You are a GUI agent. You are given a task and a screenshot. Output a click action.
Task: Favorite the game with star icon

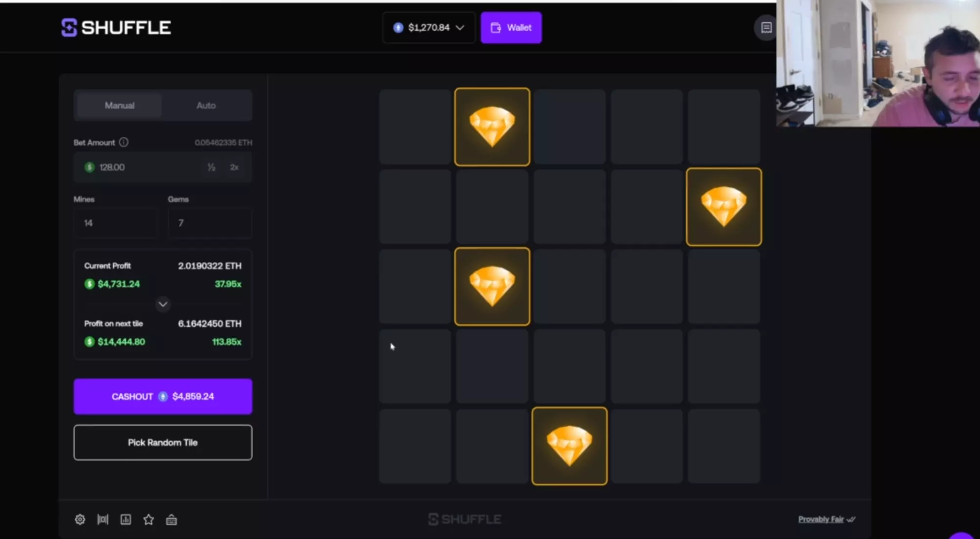[149, 519]
